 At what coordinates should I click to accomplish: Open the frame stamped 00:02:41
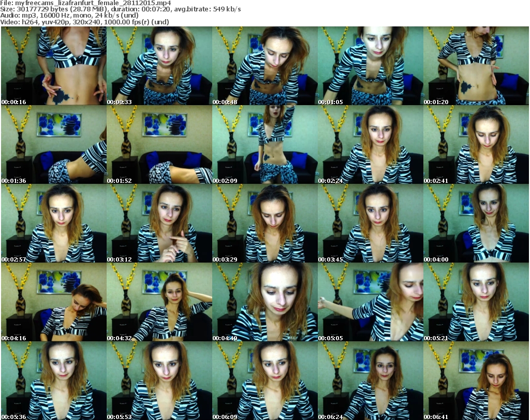(476, 144)
